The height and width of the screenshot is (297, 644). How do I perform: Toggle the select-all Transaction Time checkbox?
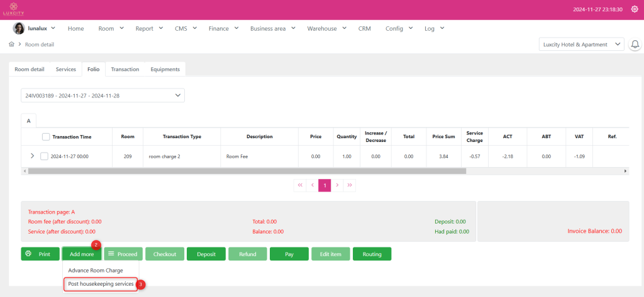[46, 137]
